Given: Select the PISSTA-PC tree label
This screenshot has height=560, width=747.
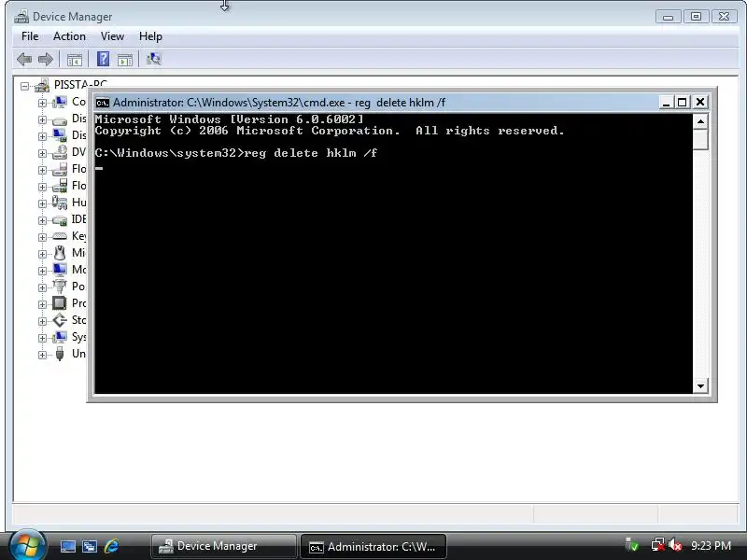Looking at the screenshot, I should click(x=80, y=85).
